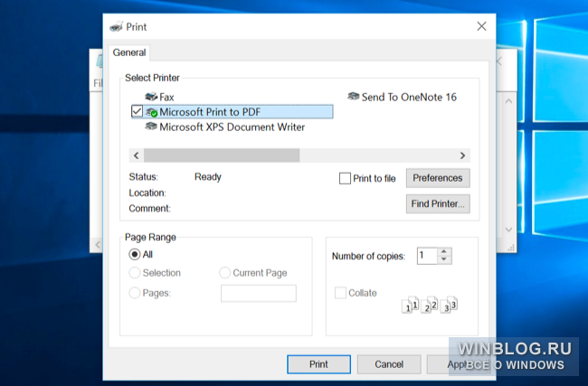This screenshot has width=588, height=386.
Task: Click the Cancel button
Action: 389,364
